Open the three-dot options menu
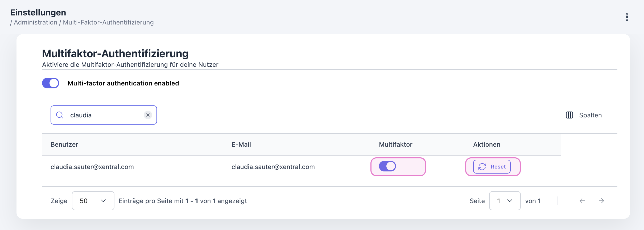 click(x=627, y=17)
